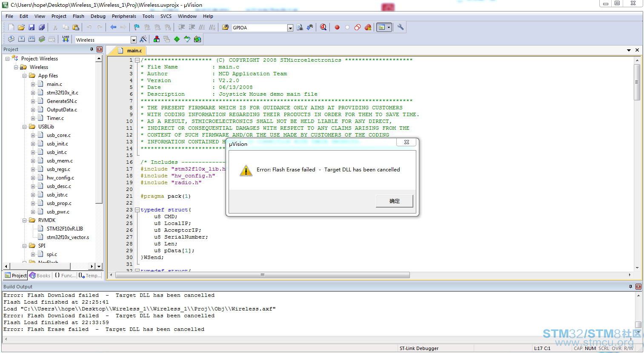The width and height of the screenshot is (644, 353).
Task: Paste using the clipboard toolbar icon
Action: [x=76, y=27]
